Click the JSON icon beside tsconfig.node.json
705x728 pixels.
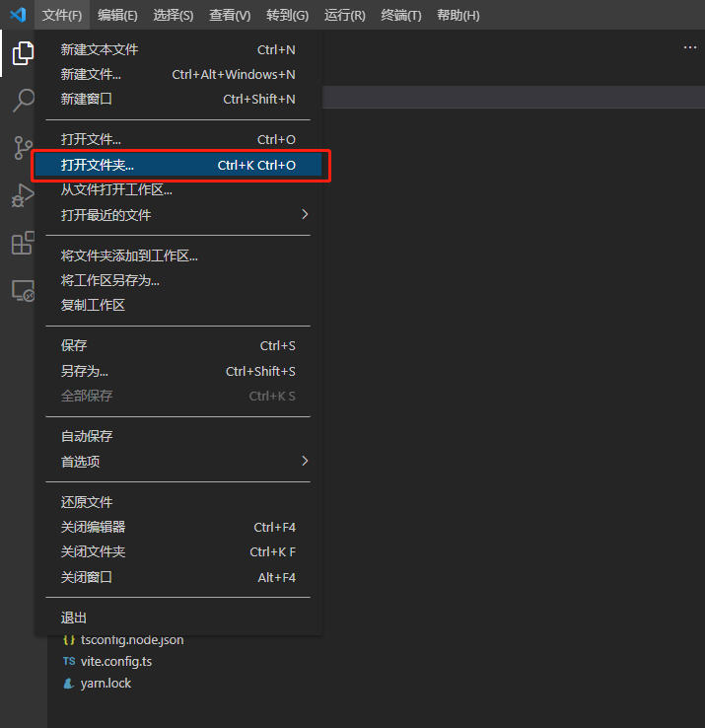(x=69, y=640)
